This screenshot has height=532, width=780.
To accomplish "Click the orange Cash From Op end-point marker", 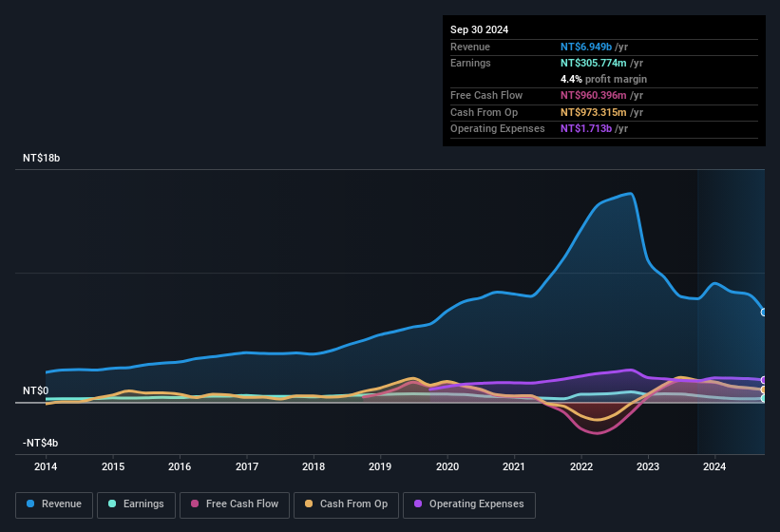I will pos(764,389).
